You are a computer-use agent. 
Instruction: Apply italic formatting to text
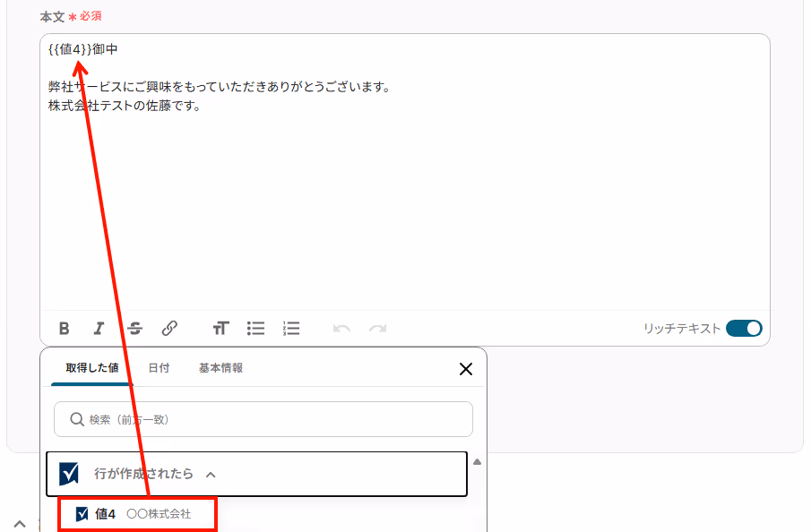[99, 329]
